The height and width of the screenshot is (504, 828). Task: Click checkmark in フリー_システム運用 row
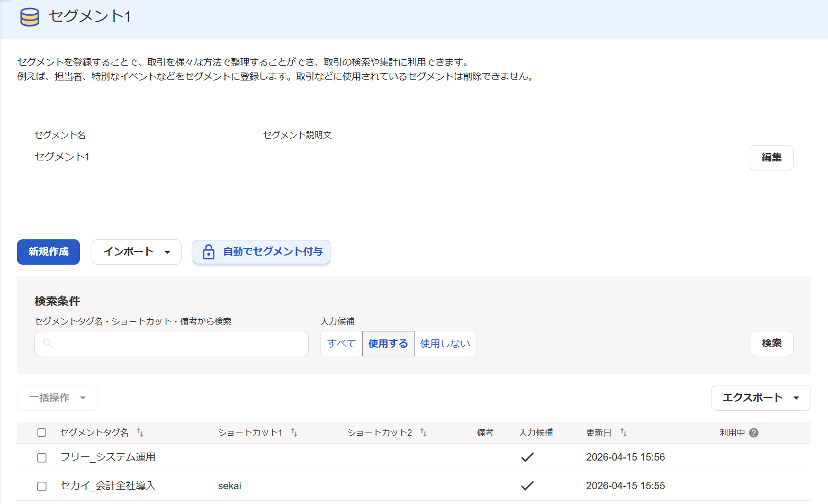pos(527,457)
